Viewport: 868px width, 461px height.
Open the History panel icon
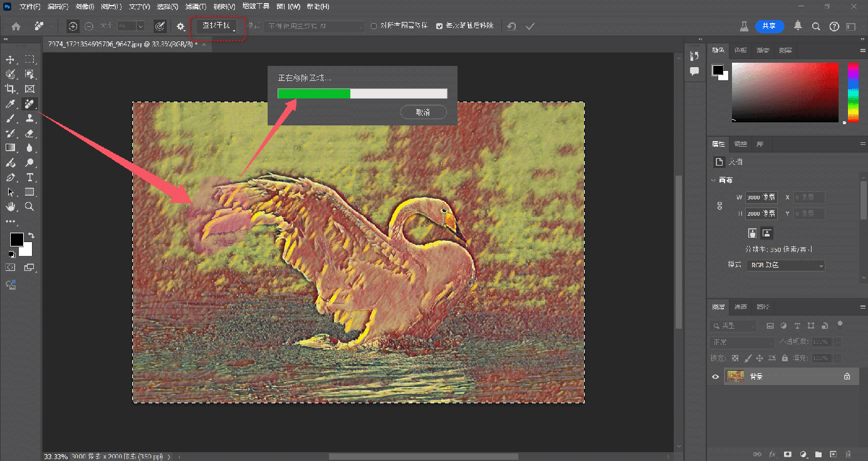pos(694,57)
